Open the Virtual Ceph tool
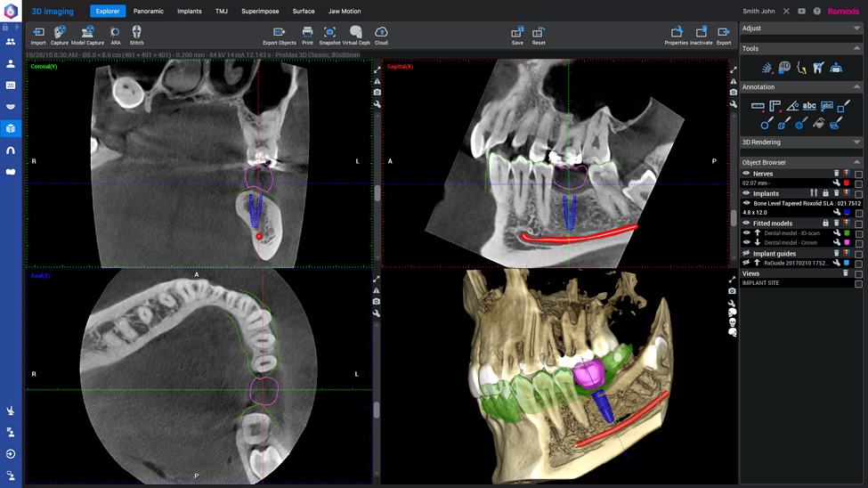The width and height of the screenshot is (868, 488). pyautogui.click(x=356, y=33)
